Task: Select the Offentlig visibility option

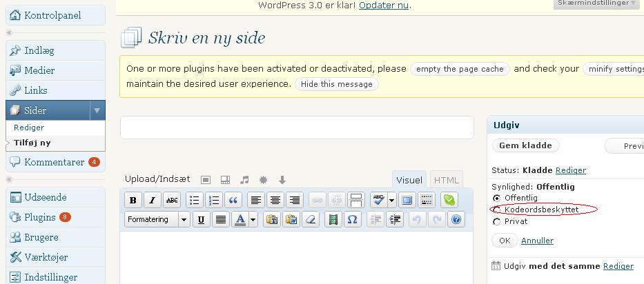Action: pyautogui.click(x=496, y=199)
